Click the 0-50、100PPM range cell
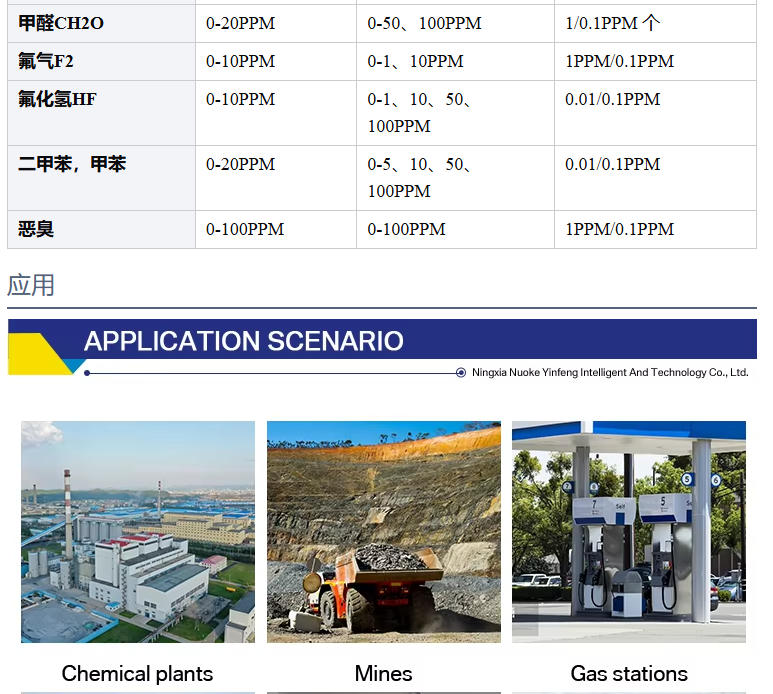773x694 pixels. tap(424, 23)
